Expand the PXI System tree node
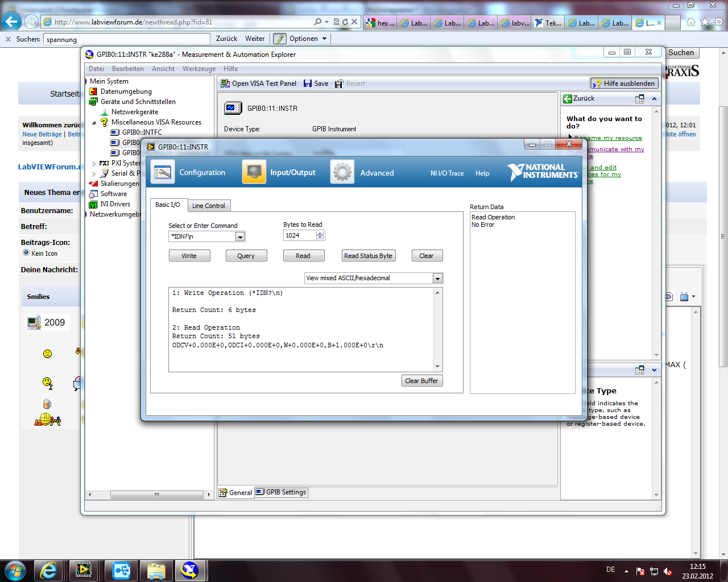The height and width of the screenshot is (582, 728). [x=94, y=164]
